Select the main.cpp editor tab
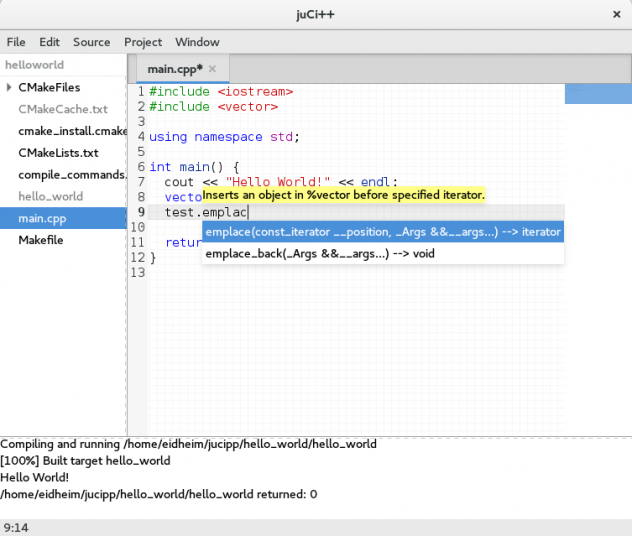 click(174, 69)
